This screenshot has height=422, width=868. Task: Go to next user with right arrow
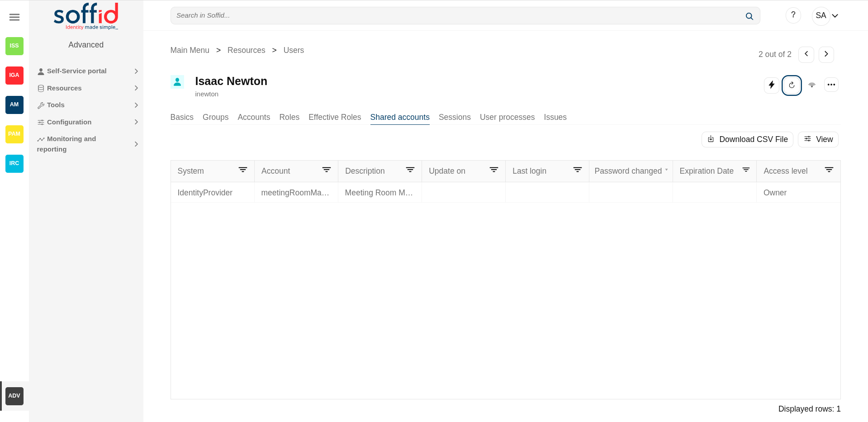(826, 54)
